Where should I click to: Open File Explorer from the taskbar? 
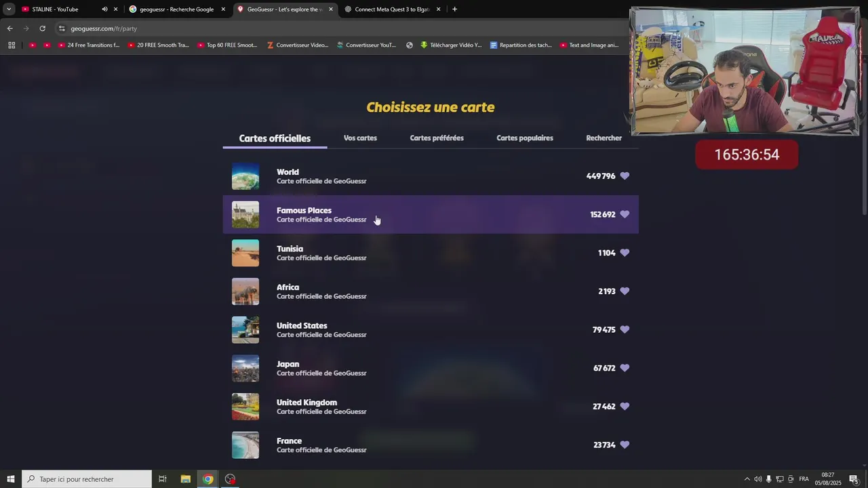tap(185, 479)
